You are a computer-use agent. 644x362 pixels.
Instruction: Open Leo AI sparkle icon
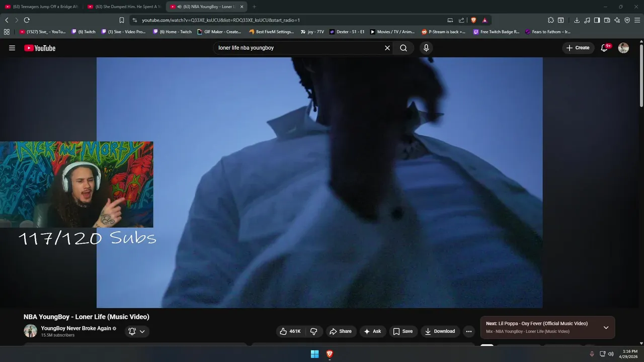coord(617,20)
